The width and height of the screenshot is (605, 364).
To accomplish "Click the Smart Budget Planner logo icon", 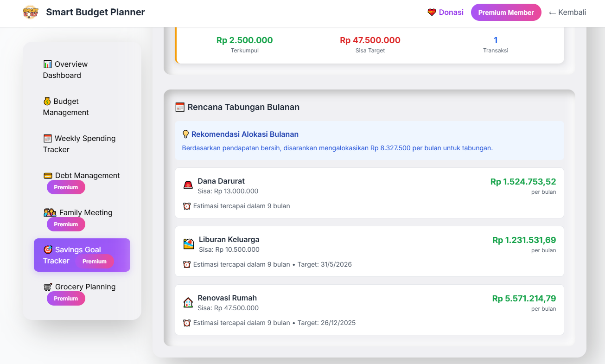I will coord(31,12).
